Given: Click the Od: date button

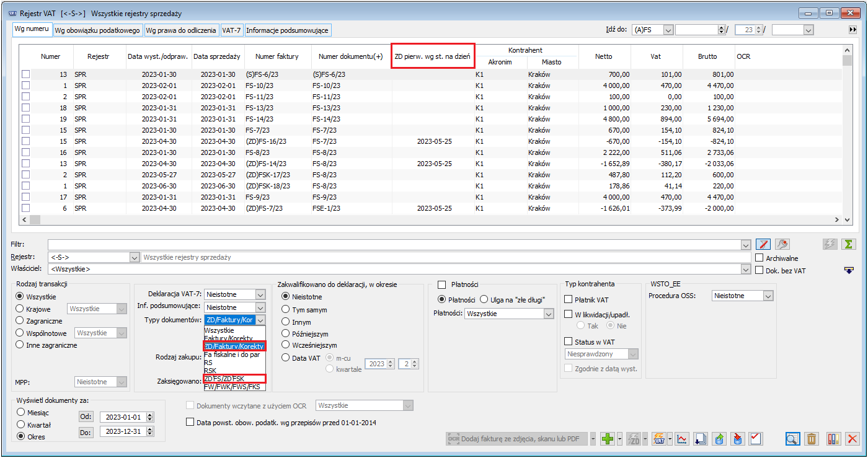Looking at the screenshot, I should 86,416.
